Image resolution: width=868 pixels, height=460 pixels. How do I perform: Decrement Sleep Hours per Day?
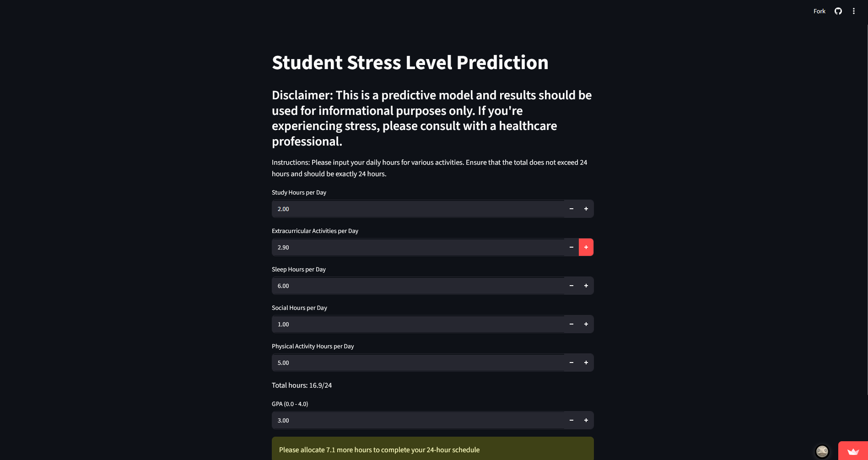click(571, 286)
